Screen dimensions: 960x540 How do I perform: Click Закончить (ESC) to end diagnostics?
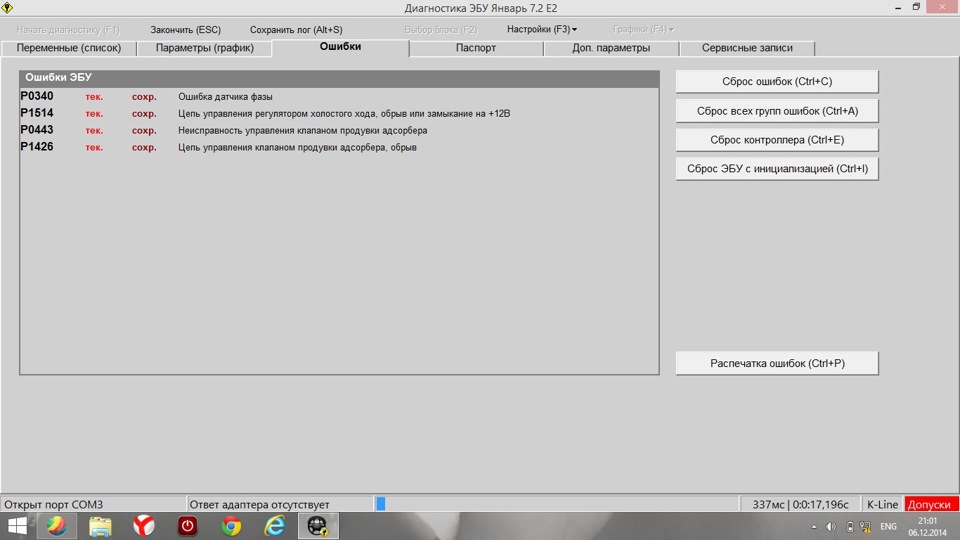click(x=186, y=29)
